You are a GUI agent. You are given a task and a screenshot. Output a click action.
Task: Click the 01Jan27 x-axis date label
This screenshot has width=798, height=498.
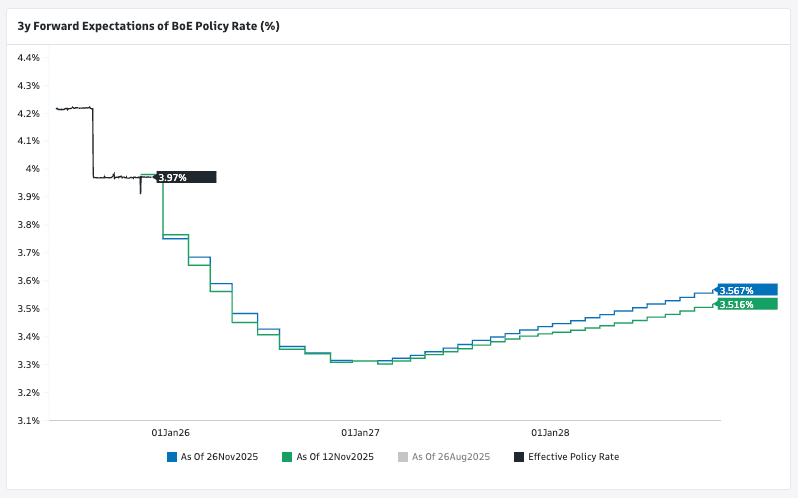[360, 433]
